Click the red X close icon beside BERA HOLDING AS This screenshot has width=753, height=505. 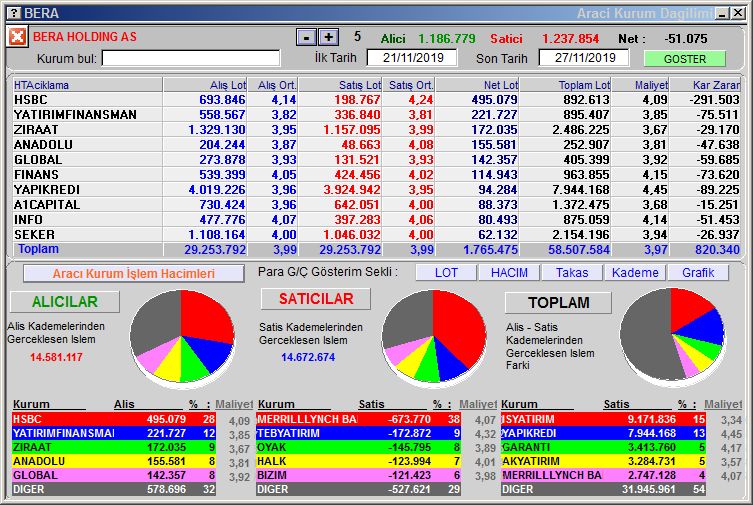[x=17, y=36]
